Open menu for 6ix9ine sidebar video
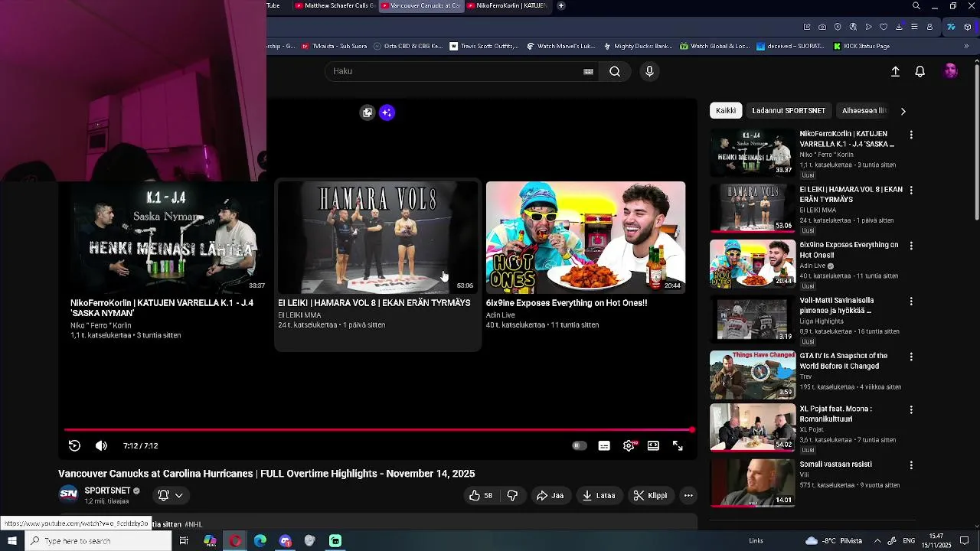The height and width of the screenshot is (551, 980). point(911,246)
